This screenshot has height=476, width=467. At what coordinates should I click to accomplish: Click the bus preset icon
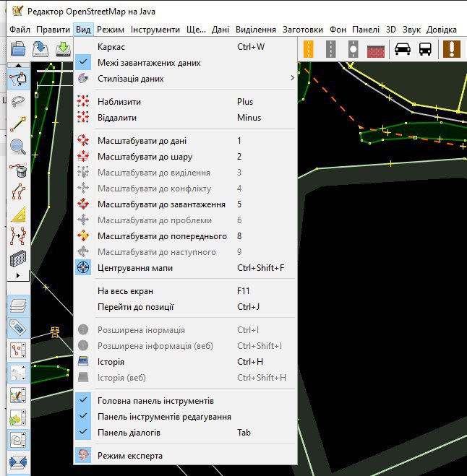(425, 49)
